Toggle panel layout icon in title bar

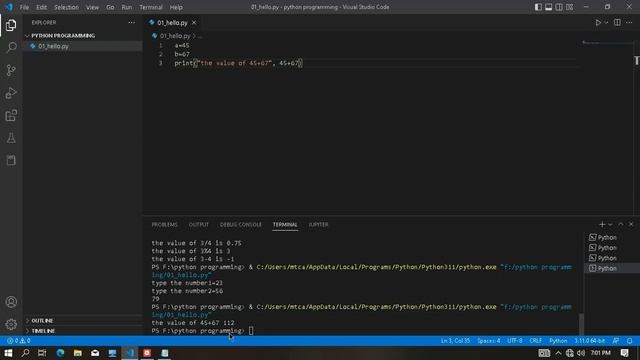point(549,7)
